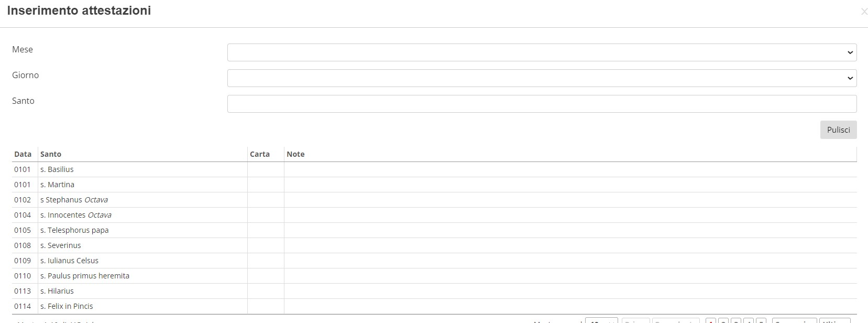868x323 pixels.
Task: Select the s. Hilarius row
Action: [x=435, y=291]
